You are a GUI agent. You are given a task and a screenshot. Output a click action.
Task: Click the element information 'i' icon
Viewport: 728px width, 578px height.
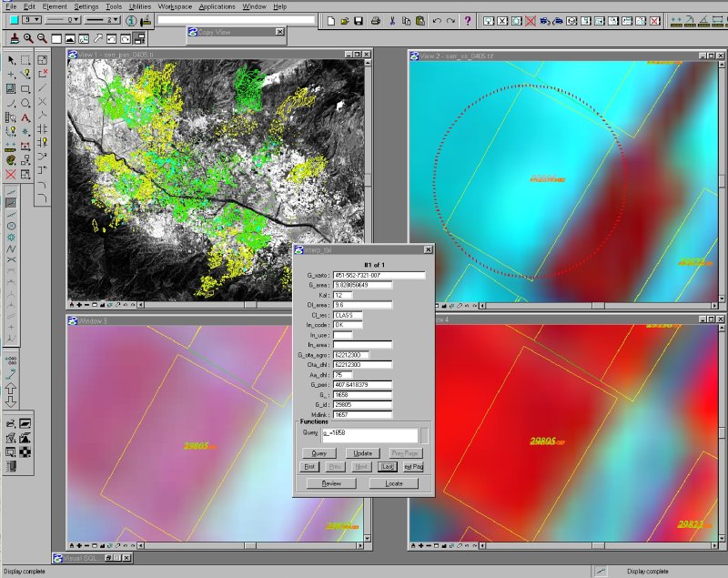(x=131, y=20)
